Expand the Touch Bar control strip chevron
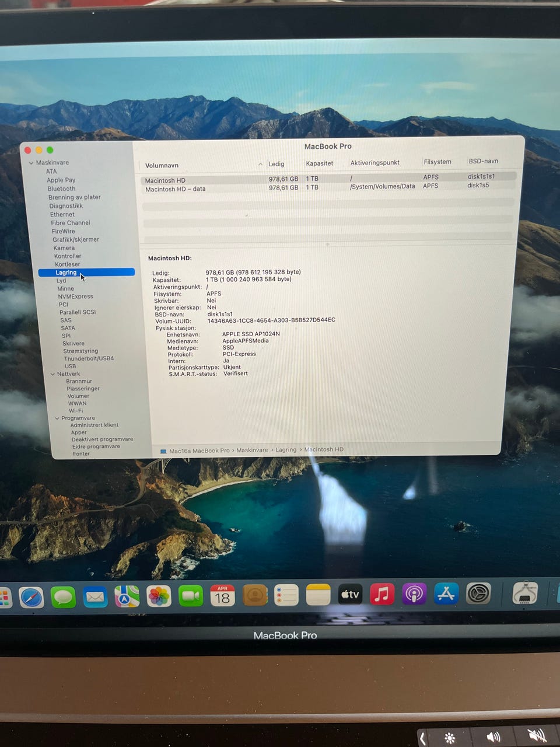560x747 pixels. (x=423, y=738)
